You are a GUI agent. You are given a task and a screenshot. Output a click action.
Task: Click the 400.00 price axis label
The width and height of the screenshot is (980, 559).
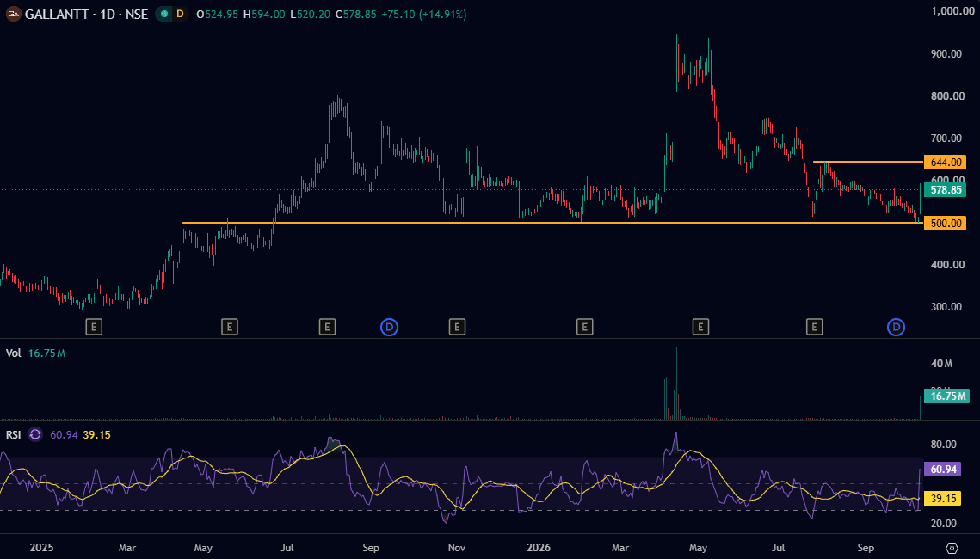pos(947,264)
